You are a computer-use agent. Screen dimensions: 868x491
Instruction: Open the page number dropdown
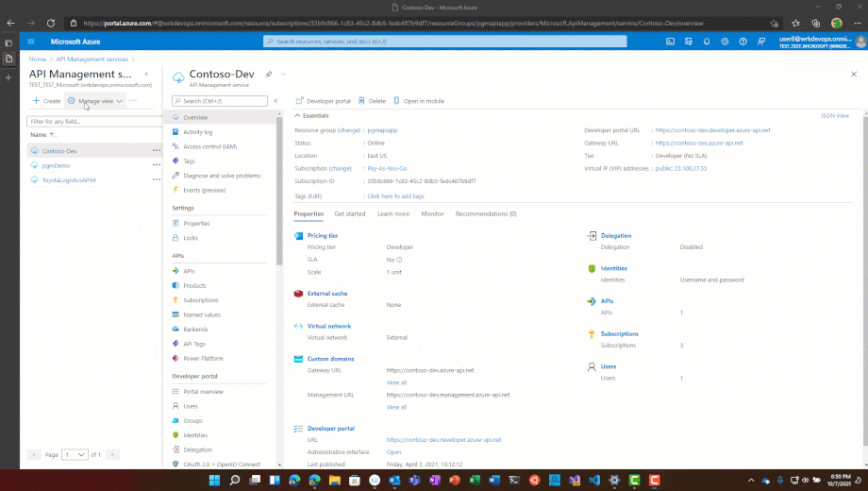(73, 454)
